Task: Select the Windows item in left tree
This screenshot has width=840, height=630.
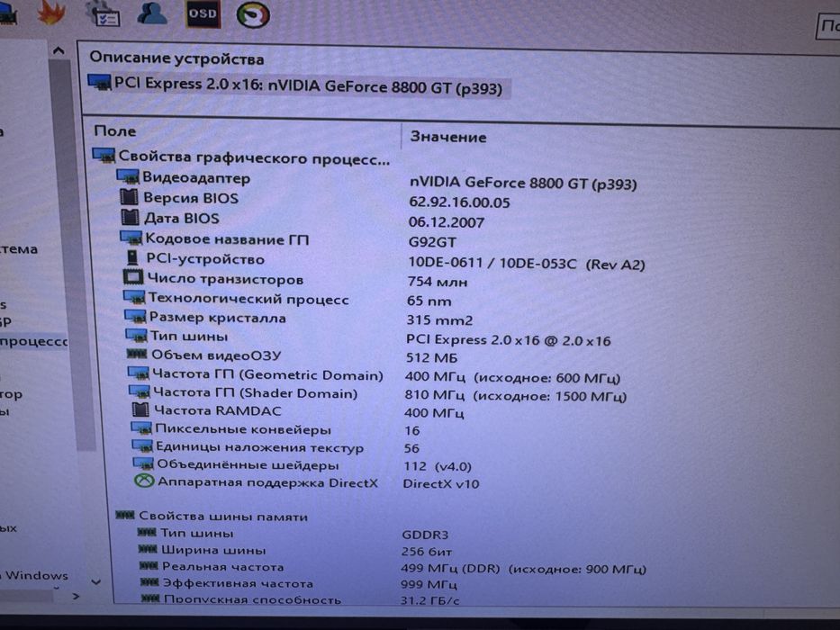Action: point(36,575)
